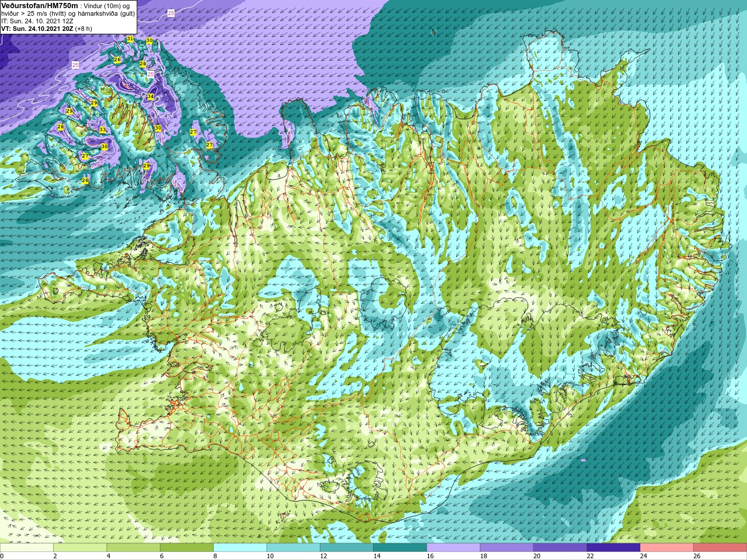Image resolution: width=747 pixels, height=560 pixels.
Task: Click the 'IT: Sun. 24. 10. 2021 12Z' line
Action: [37, 21]
